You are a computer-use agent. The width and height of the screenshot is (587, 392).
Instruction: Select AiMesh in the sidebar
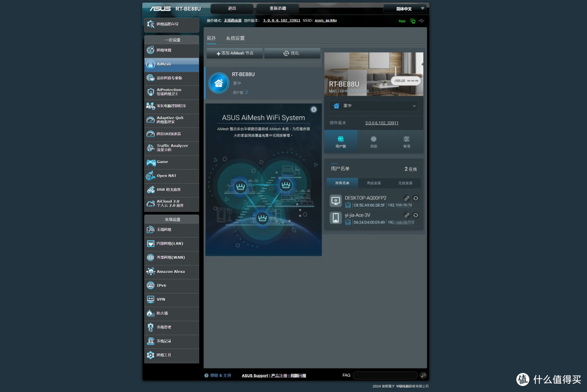pos(171,64)
